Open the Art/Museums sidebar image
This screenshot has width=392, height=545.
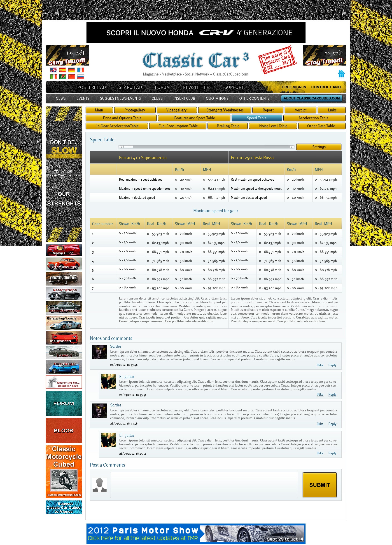(64, 264)
